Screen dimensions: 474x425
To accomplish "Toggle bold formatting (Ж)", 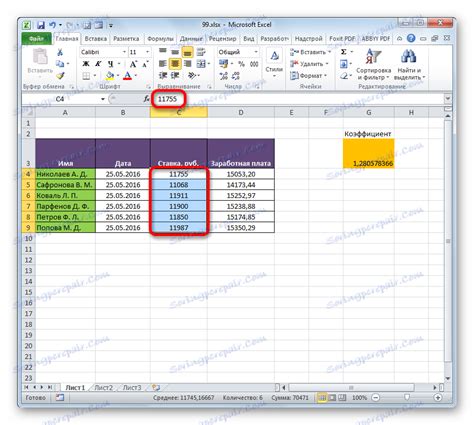I will coord(86,64).
